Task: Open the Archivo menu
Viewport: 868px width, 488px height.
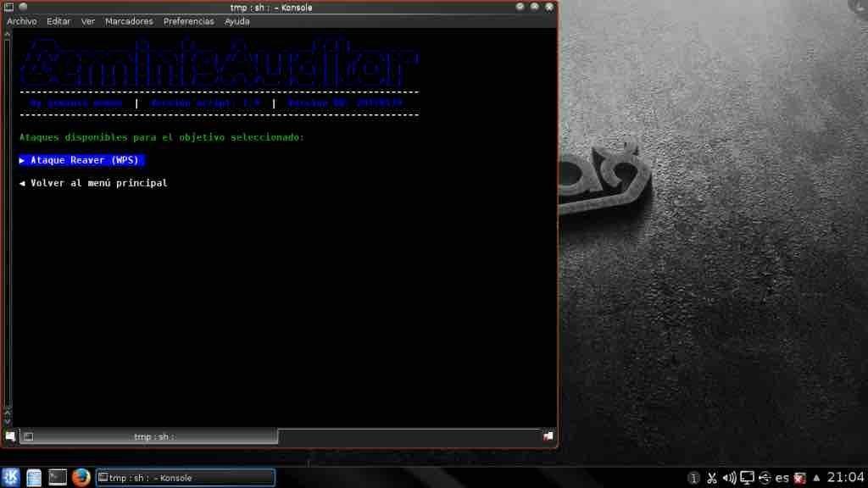Action: coord(22,21)
